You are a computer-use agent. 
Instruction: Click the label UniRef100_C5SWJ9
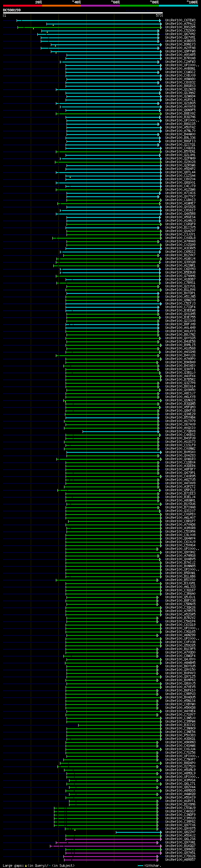click(x=180, y=808)
